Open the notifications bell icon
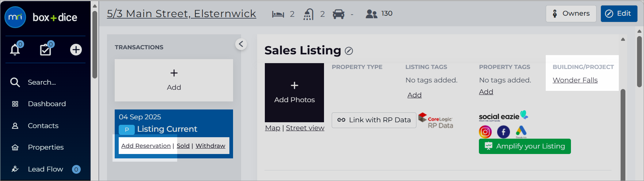Image resolution: width=644 pixels, height=181 pixels. tap(15, 49)
